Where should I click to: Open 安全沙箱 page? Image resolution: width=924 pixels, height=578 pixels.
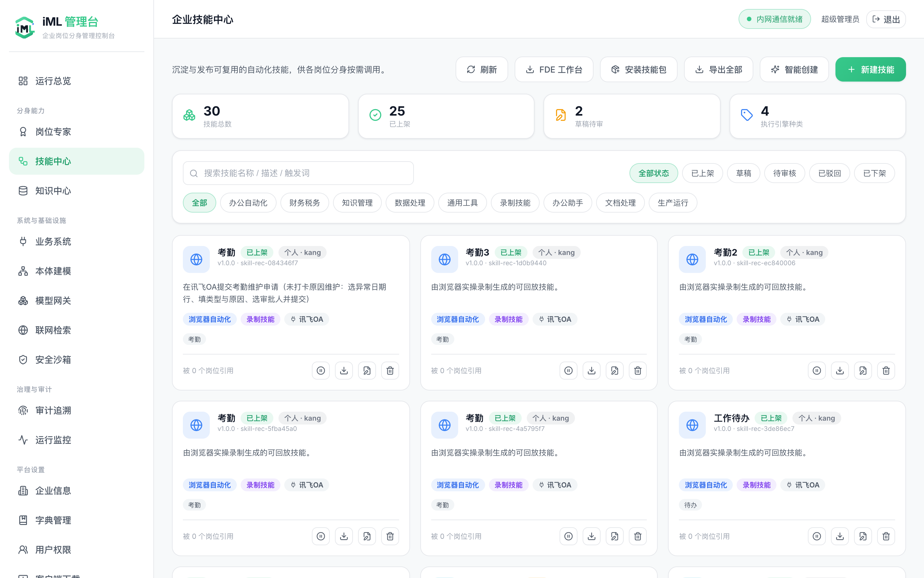pos(76,360)
